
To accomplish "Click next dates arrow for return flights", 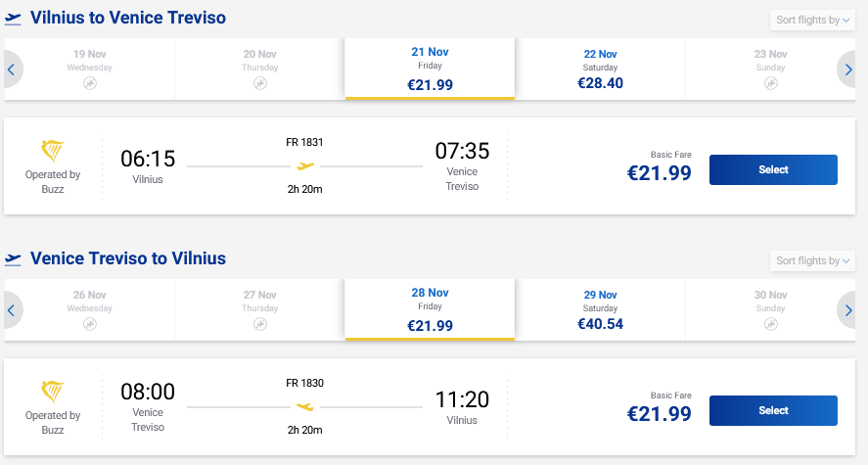I will coord(848,309).
